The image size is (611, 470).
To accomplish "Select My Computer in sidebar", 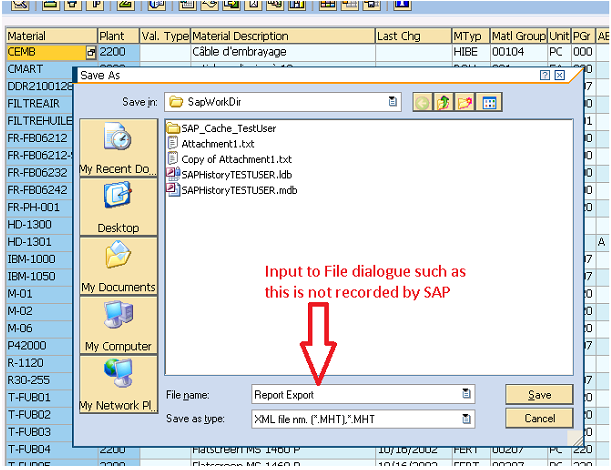I will pos(118,324).
